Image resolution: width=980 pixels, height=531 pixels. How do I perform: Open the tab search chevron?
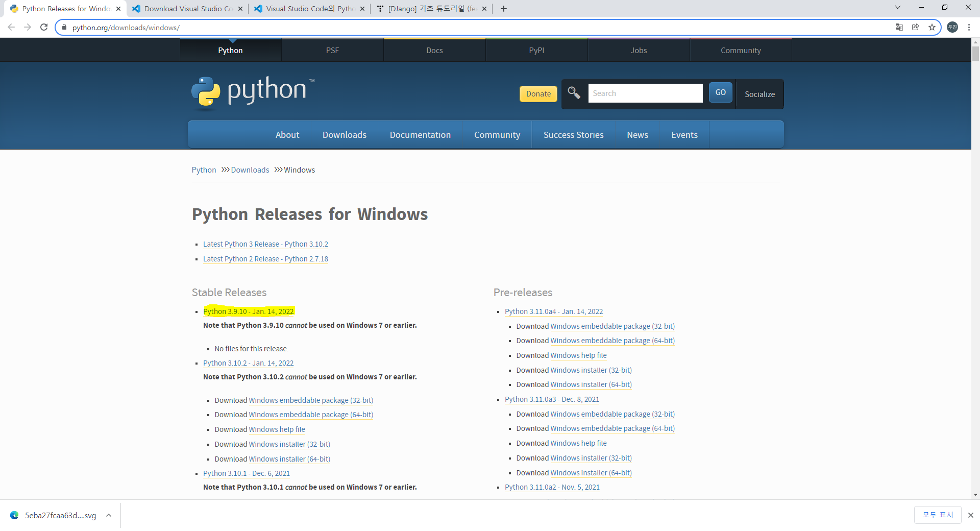coord(898,8)
